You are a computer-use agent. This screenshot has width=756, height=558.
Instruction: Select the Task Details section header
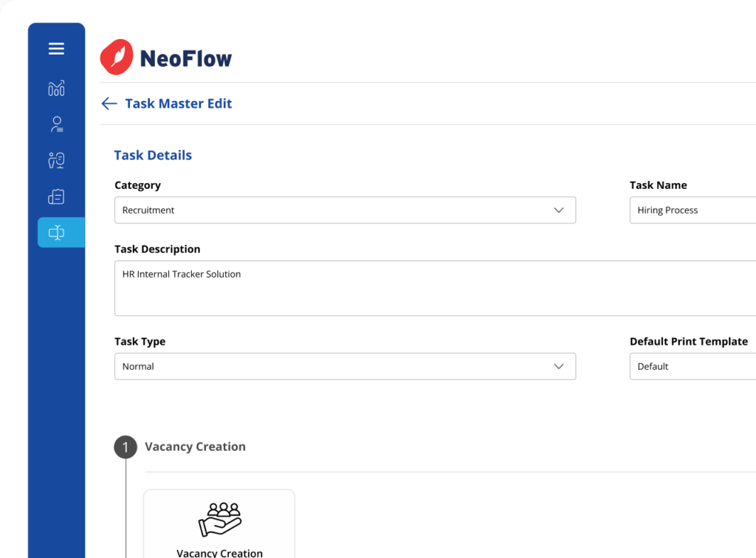click(153, 155)
